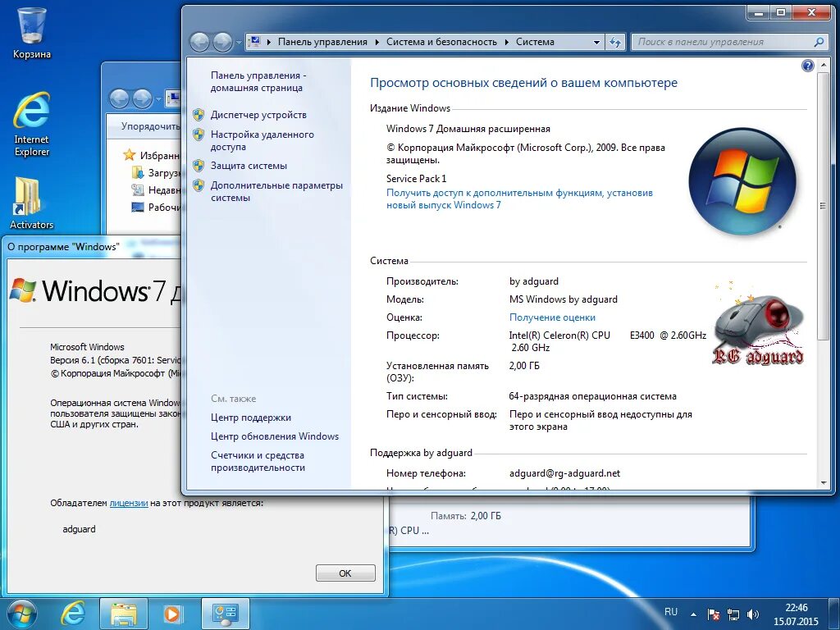Select Рабочий стол in the Explorer navigation pane
840x630 pixels.
(x=157, y=208)
